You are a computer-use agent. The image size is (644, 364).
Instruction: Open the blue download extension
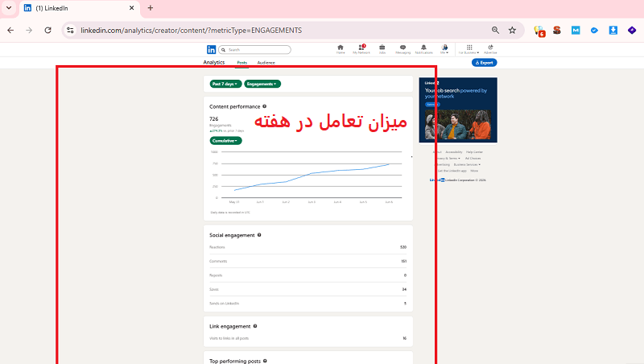point(613,30)
